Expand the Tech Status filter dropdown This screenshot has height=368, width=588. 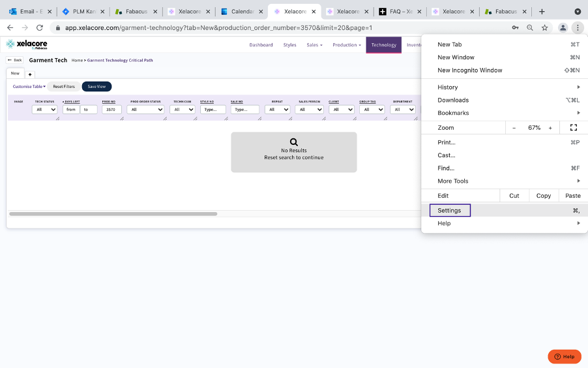[x=44, y=110]
